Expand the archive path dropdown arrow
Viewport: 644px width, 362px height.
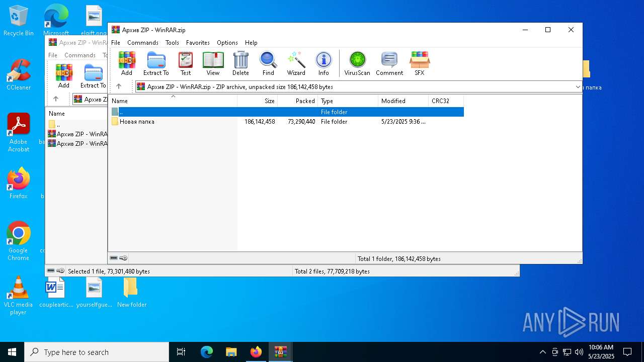tap(578, 86)
